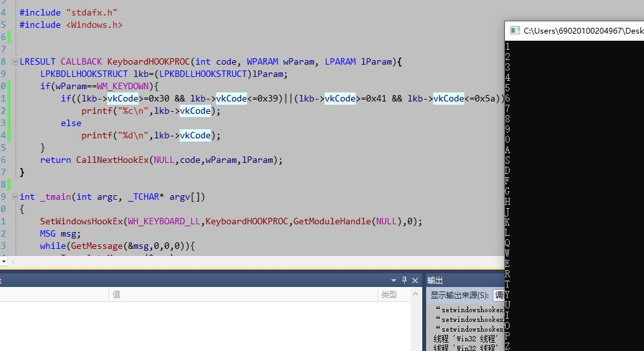Open window position dropdown arrow beside pin icon

394,281
